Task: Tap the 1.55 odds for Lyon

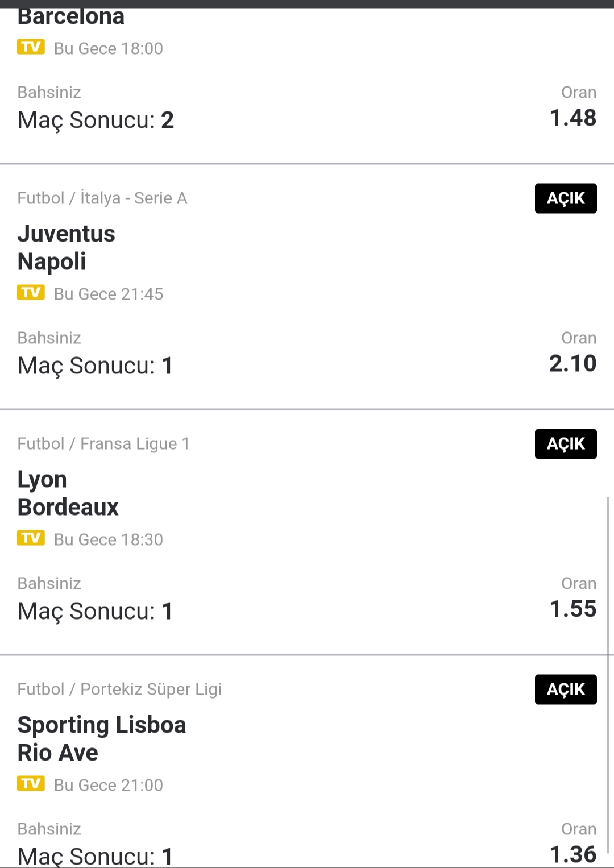Action: tap(573, 609)
